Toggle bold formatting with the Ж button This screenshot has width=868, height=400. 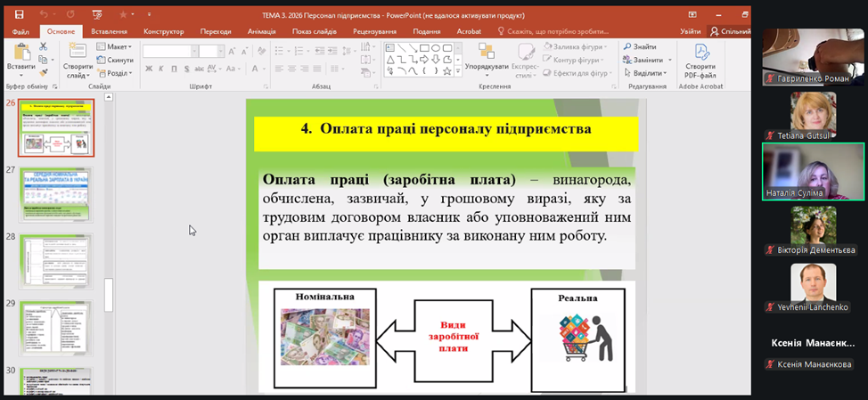148,69
